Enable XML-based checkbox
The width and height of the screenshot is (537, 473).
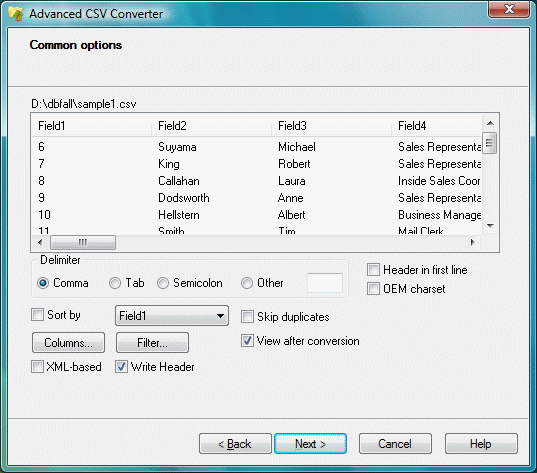point(37,366)
